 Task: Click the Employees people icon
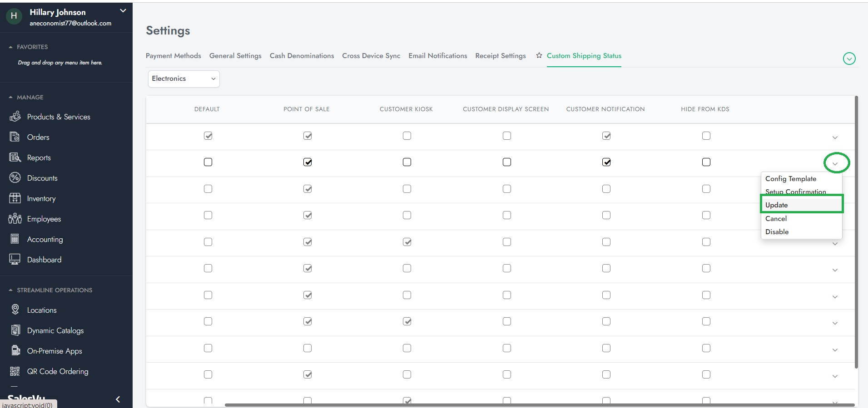[x=15, y=219]
